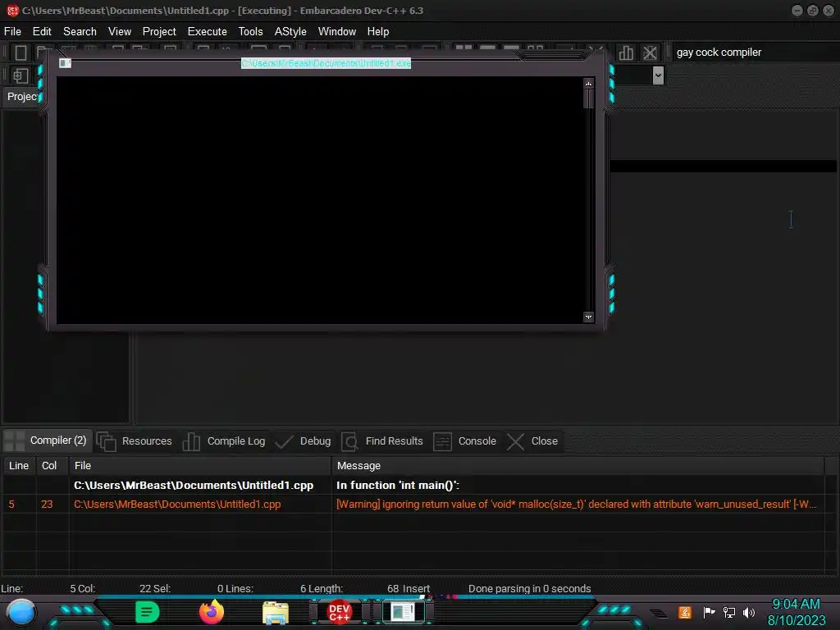This screenshot has width=840, height=630.
Task: Show hidden tray icons
Action: point(659,613)
